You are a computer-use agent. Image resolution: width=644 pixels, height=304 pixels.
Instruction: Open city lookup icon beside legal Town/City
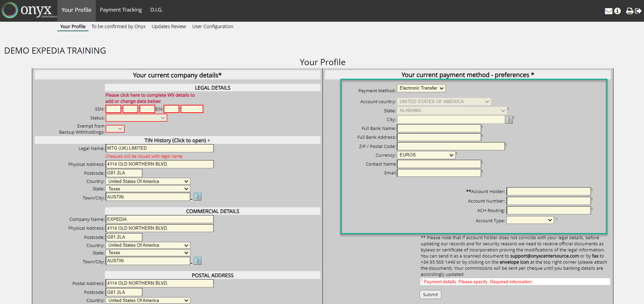198,196
